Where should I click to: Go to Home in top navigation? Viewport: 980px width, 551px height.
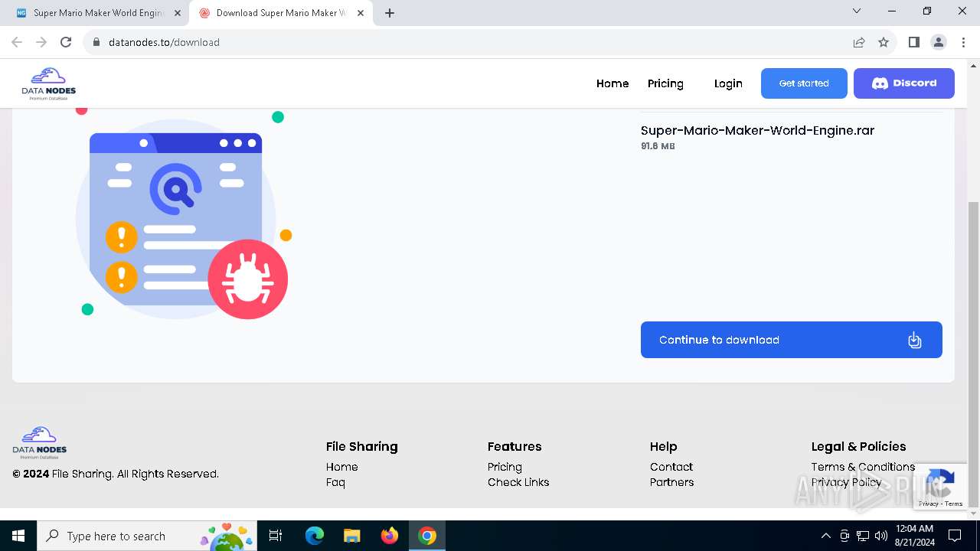612,83
